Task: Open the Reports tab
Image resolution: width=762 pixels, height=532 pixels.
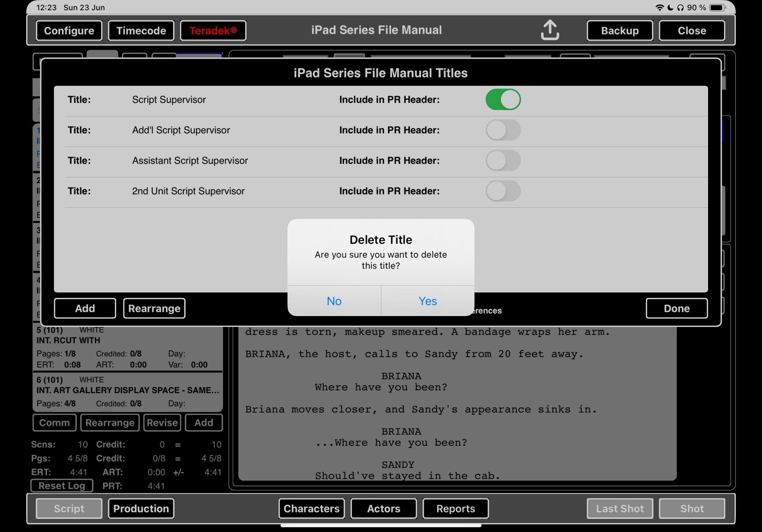Action: [455, 508]
